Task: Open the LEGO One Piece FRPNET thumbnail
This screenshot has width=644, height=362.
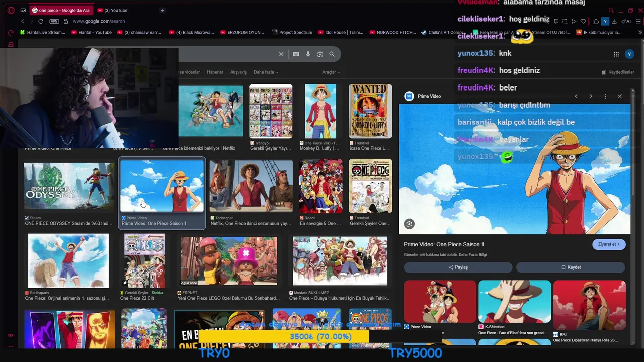Action: [x=229, y=261]
